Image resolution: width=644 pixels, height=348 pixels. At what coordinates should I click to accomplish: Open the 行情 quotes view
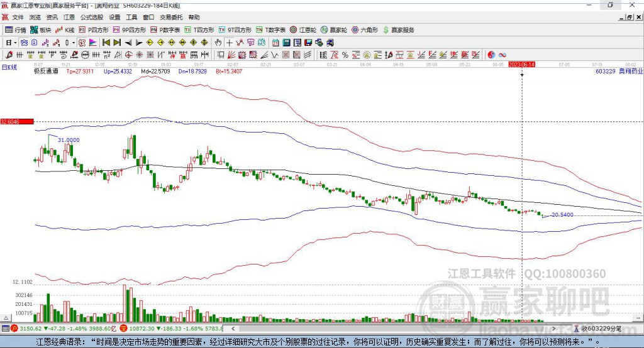pyautogui.click(x=15, y=30)
